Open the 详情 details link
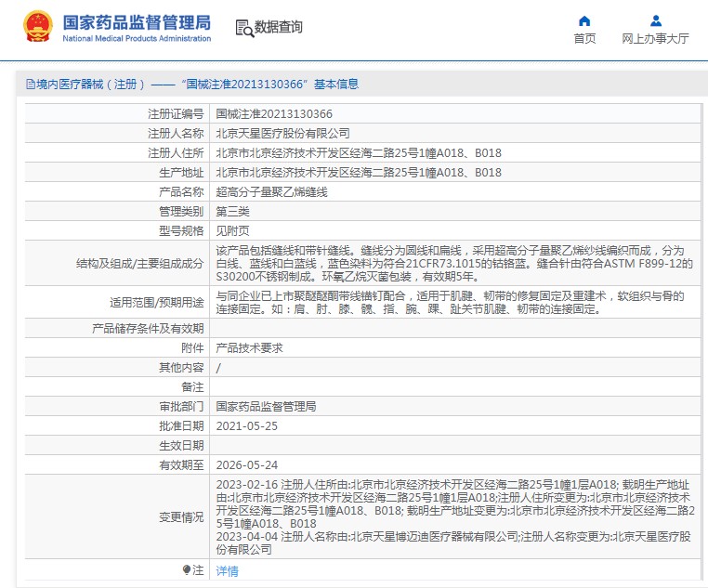Image resolution: width=708 pixels, height=588 pixels. pyautogui.click(x=227, y=571)
